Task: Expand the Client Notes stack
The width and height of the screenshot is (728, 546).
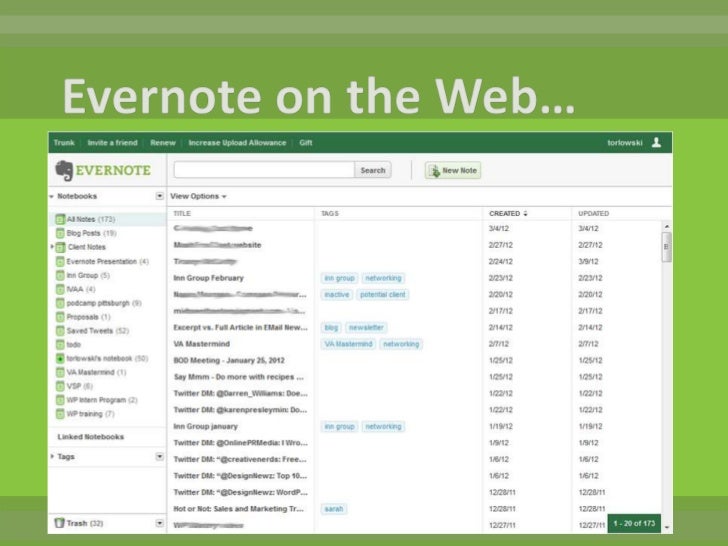Action: coord(52,247)
